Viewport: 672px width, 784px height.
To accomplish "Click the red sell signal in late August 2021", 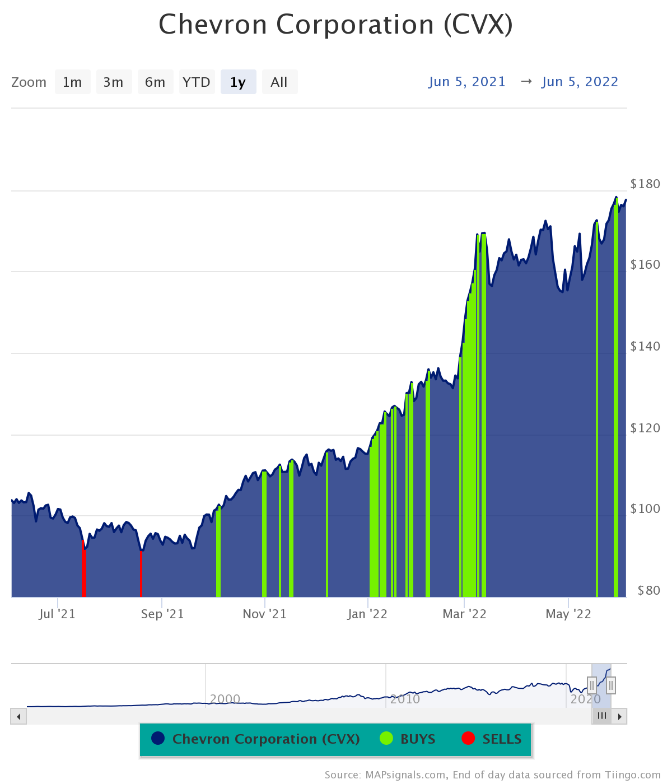I will (141, 574).
